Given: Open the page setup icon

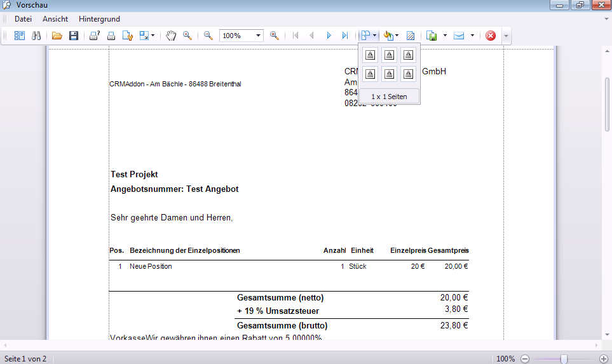Looking at the screenshot, I should click(128, 36).
